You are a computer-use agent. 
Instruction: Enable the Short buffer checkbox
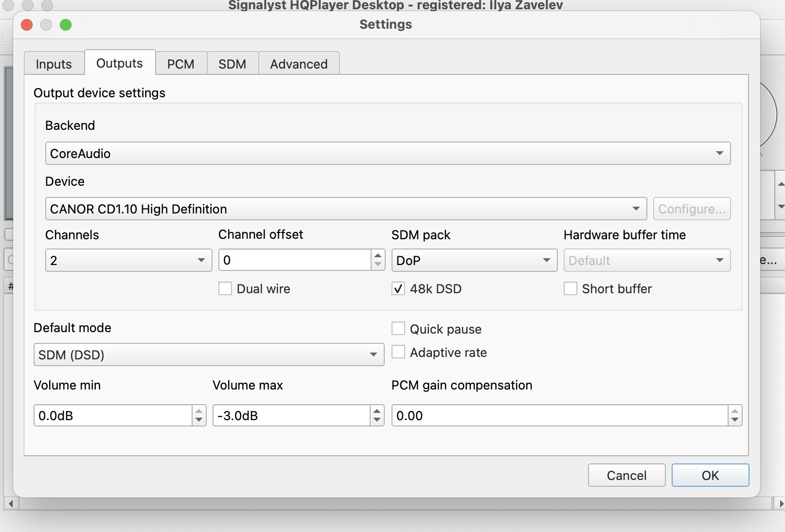pos(571,288)
